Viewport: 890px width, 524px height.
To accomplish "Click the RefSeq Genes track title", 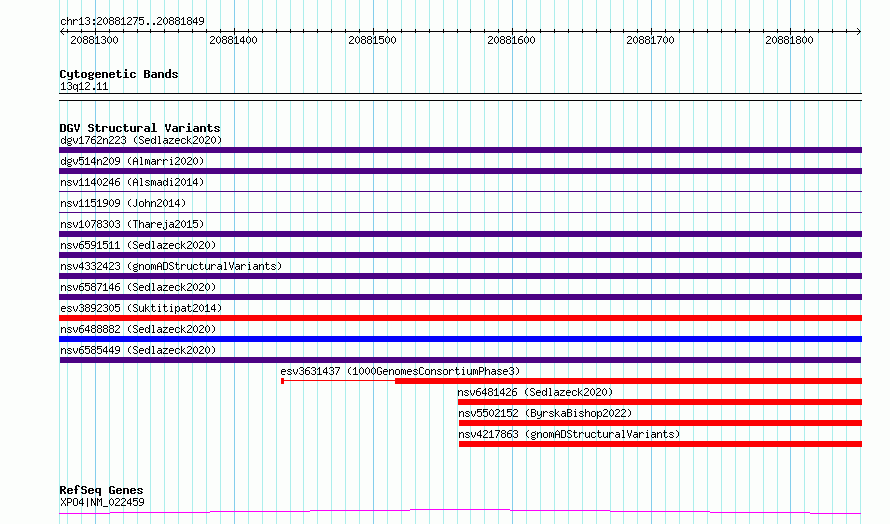I will pos(101,490).
